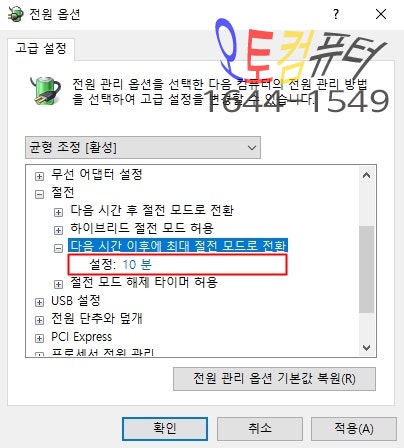Select the 고급 설정 tab
Viewport: 404px width, 448px height.
(41, 49)
